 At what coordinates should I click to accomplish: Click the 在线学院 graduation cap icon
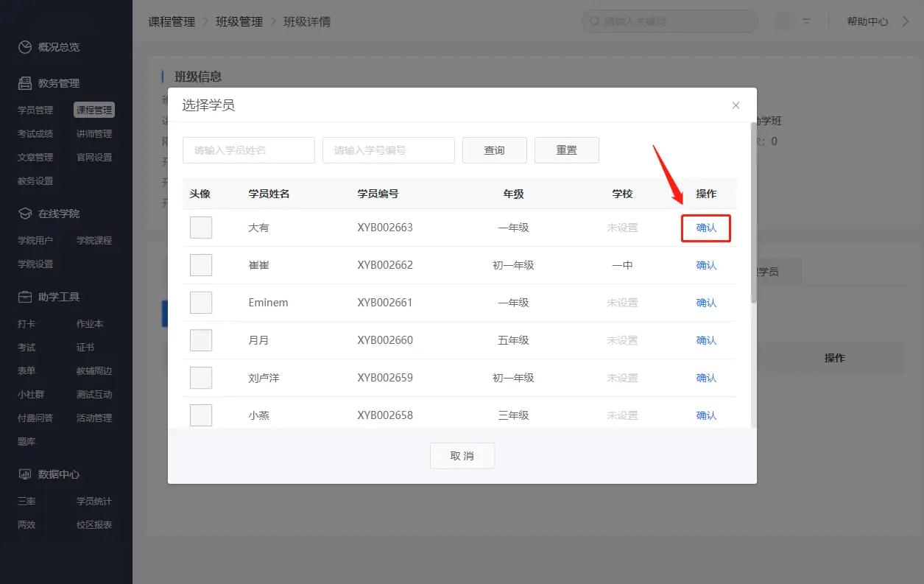[25, 214]
